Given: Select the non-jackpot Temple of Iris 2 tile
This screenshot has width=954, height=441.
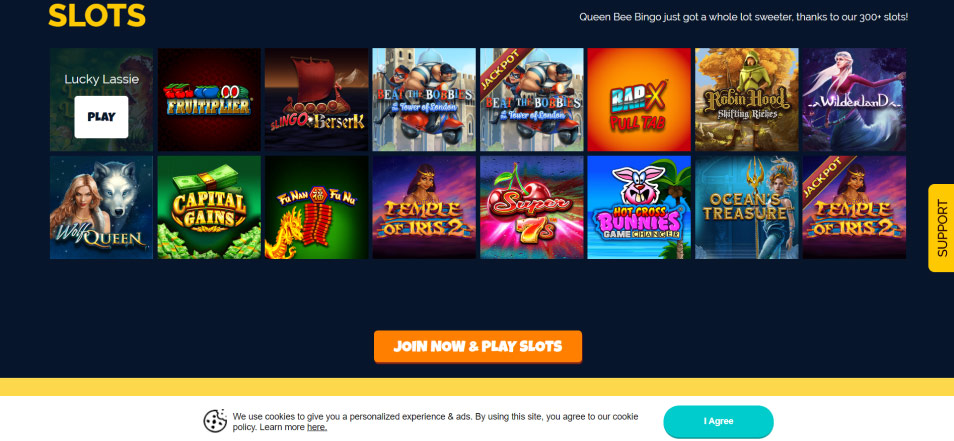Looking at the screenshot, I should point(424,207).
